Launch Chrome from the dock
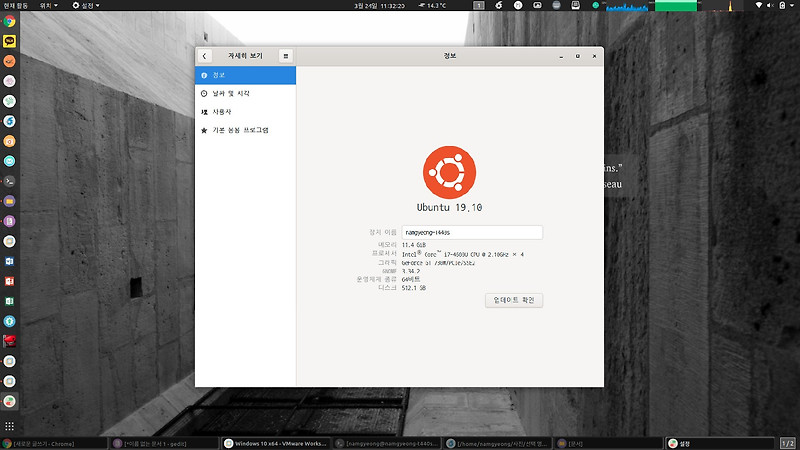 9,21
